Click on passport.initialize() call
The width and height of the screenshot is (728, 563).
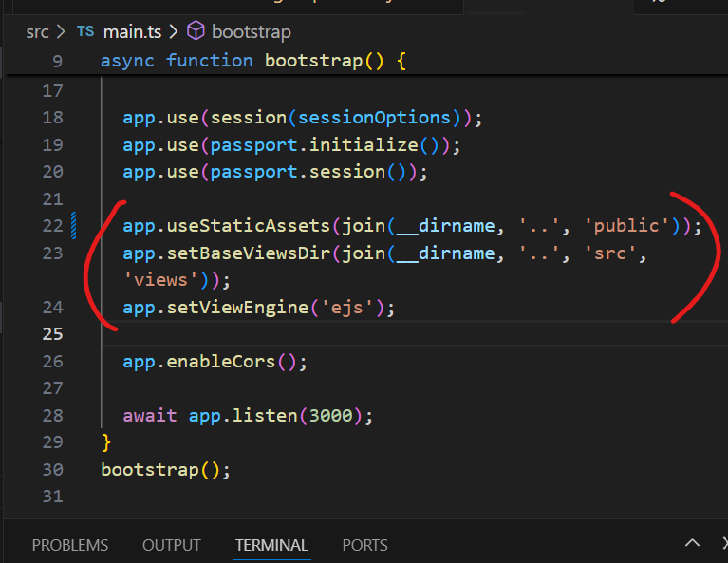(x=324, y=145)
